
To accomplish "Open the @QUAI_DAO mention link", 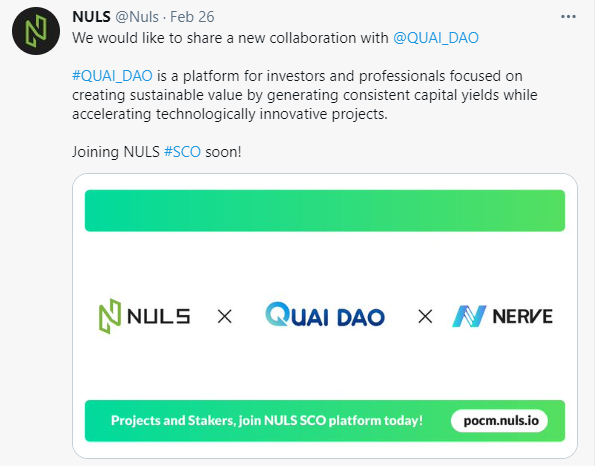I will click(436, 38).
